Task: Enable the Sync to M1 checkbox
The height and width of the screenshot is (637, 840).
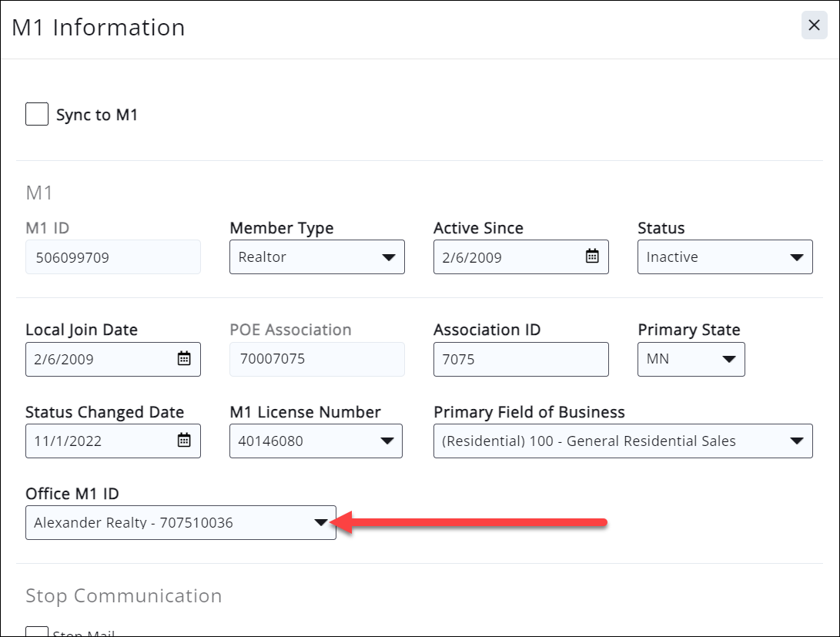Action: pyautogui.click(x=37, y=115)
